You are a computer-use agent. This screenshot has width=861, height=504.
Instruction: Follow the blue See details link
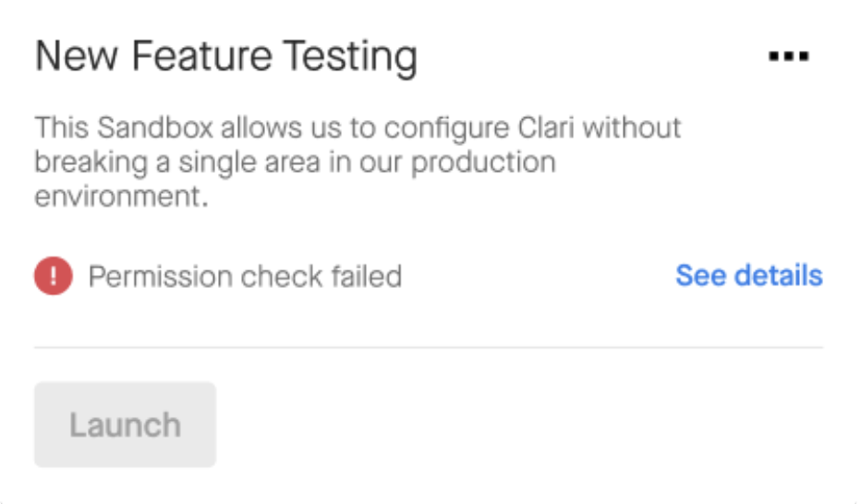click(749, 275)
